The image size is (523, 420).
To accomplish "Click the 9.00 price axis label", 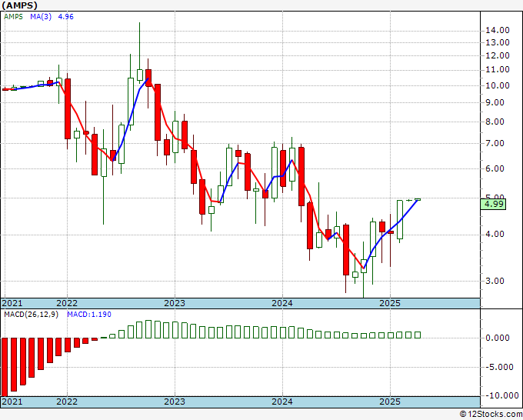I will (495, 103).
